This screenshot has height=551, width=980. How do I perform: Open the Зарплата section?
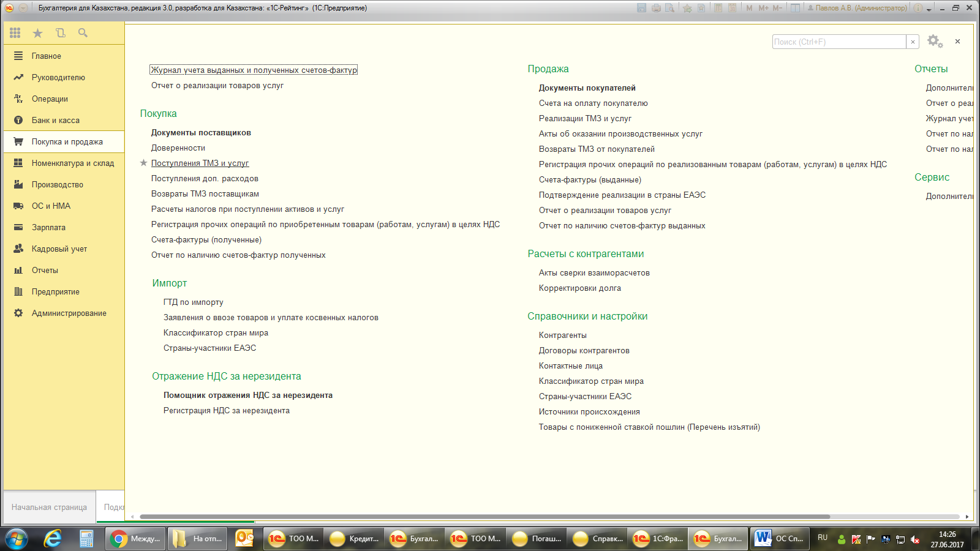coord(64,227)
